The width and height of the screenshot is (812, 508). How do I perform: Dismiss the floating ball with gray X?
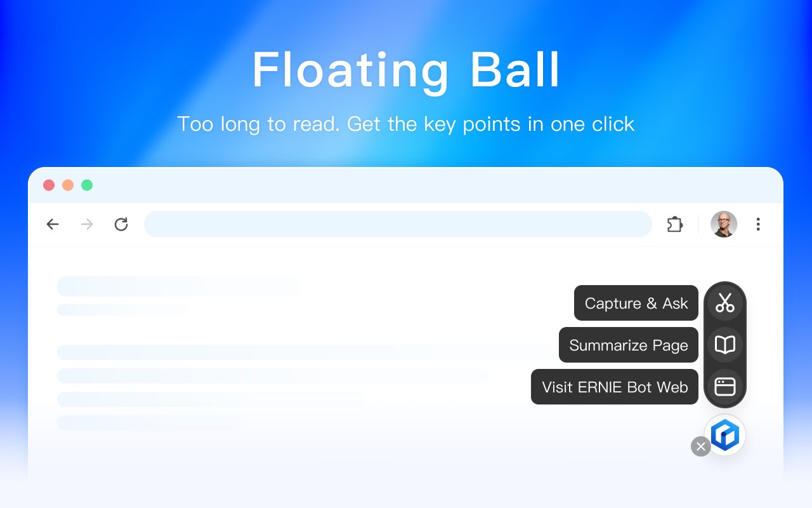[x=700, y=446]
